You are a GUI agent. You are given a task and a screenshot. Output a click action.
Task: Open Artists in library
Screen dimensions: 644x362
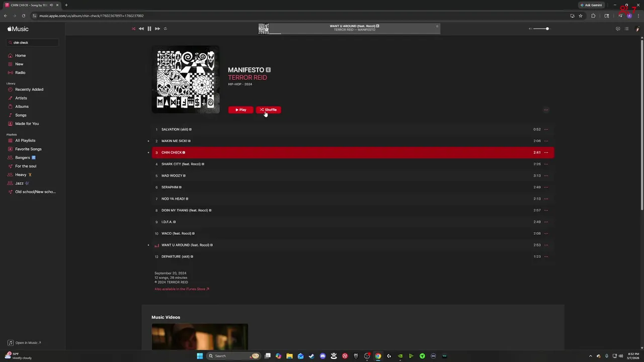(x=21, y=98)
